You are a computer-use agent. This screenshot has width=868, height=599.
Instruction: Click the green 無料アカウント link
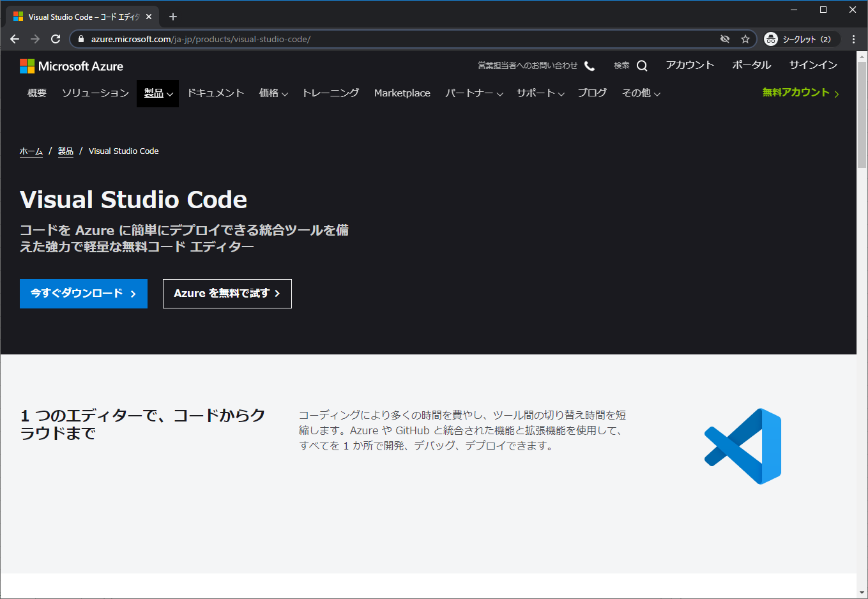pyautogui.click(x=801, y=93)
